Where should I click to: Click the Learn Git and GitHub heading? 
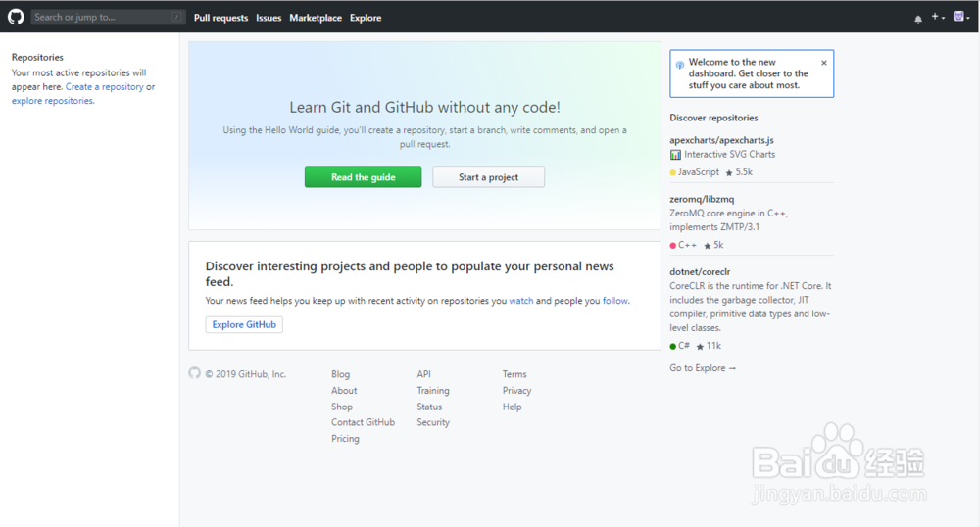tap(424, 107)
